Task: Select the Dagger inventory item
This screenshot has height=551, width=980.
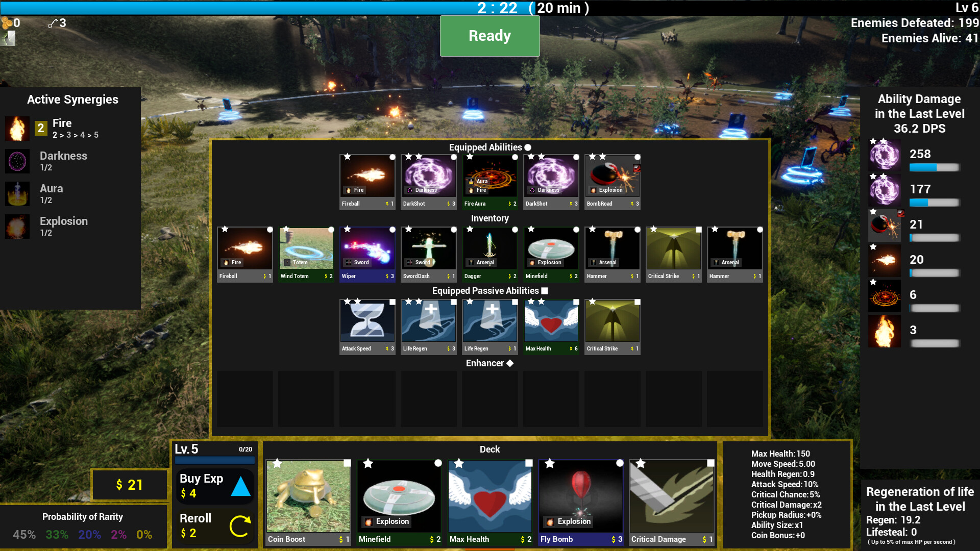Action: (489, 255)
